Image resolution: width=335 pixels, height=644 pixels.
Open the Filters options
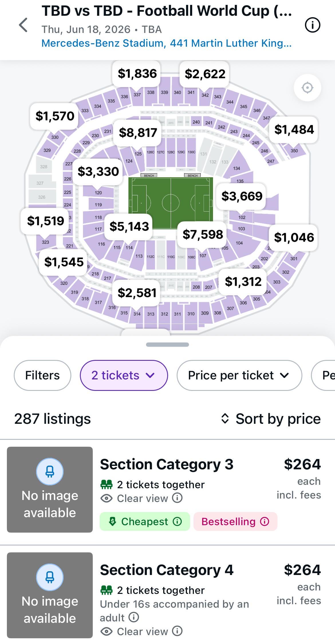(x=42, y=375)
